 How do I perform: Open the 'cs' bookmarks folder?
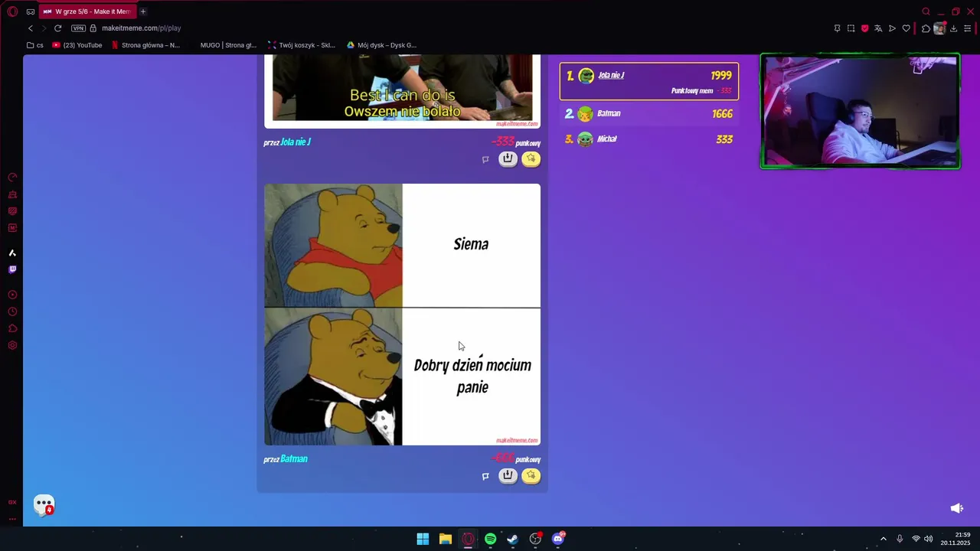click(35, 45)
